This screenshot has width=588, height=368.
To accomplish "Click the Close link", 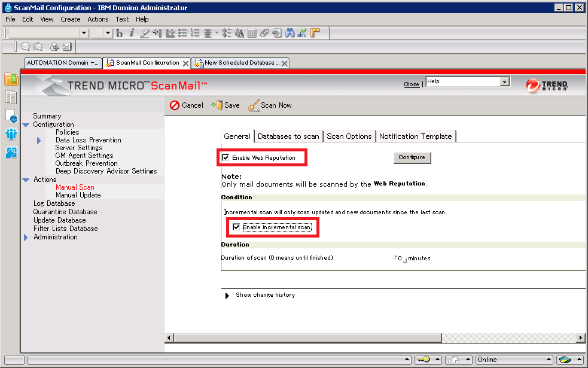I will 412,84.
